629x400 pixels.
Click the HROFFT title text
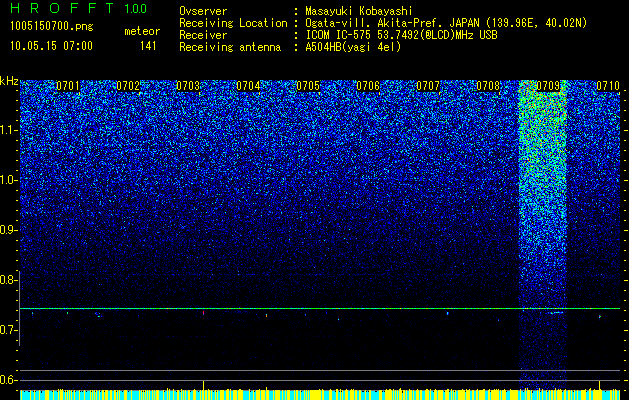click(61, 9)
